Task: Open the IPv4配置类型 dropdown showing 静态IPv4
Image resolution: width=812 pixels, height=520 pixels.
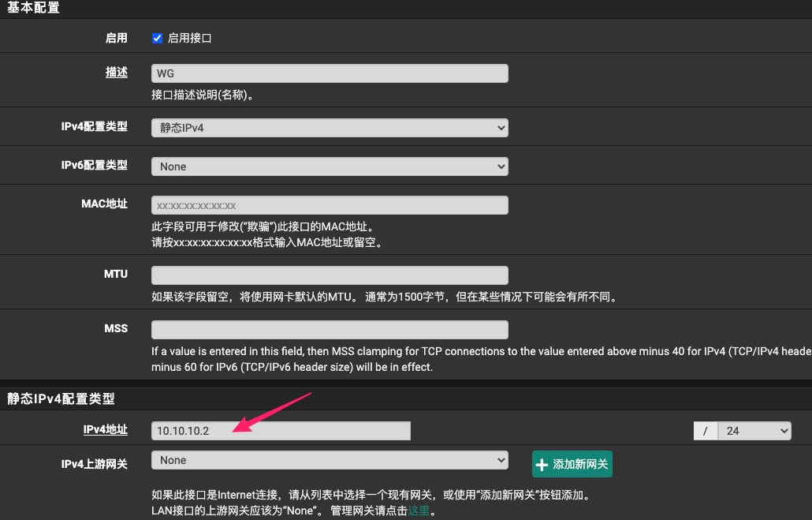Action: coord(330,127)
